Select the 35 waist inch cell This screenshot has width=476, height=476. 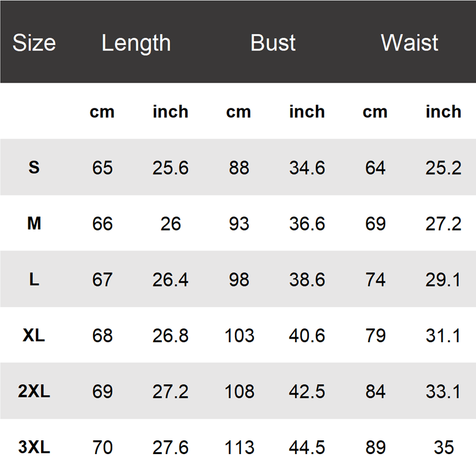pyautogui.click(x=444, y=447)
